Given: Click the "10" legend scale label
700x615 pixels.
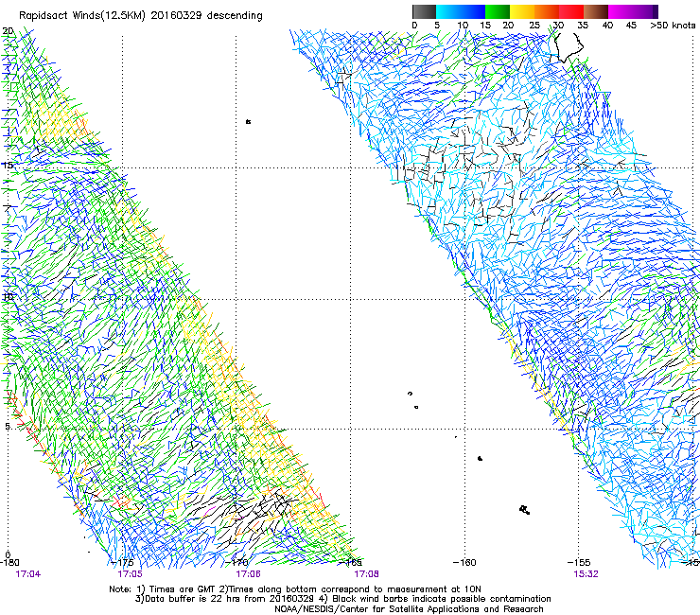Looking at the screenshot, I should click(x=463, y=26).
